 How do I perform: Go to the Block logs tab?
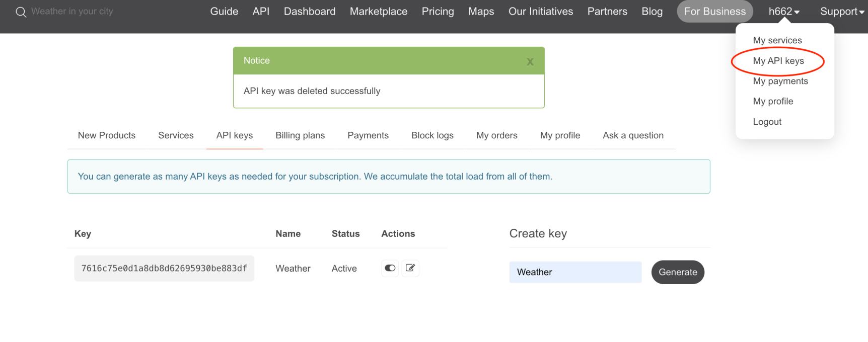click(x=432, y=135)
